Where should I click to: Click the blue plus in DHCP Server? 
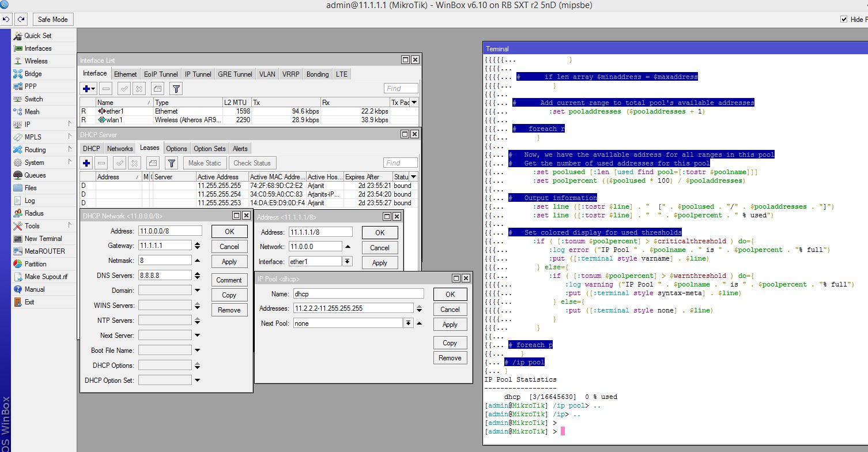point(86,163)
